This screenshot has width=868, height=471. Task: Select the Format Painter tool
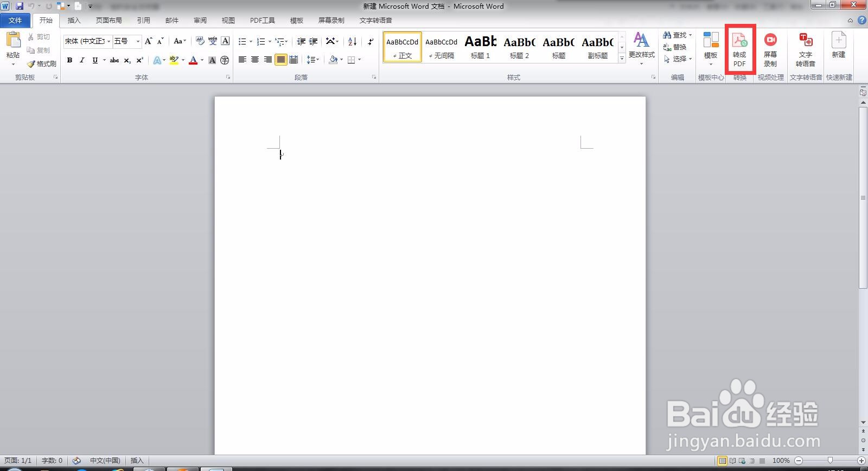(42, 63)
